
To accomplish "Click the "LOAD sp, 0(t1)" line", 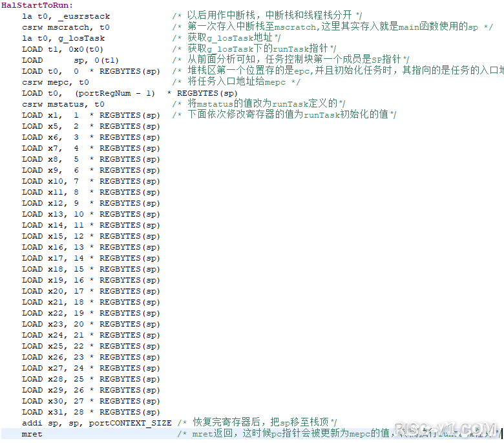I will coord(70,60).
